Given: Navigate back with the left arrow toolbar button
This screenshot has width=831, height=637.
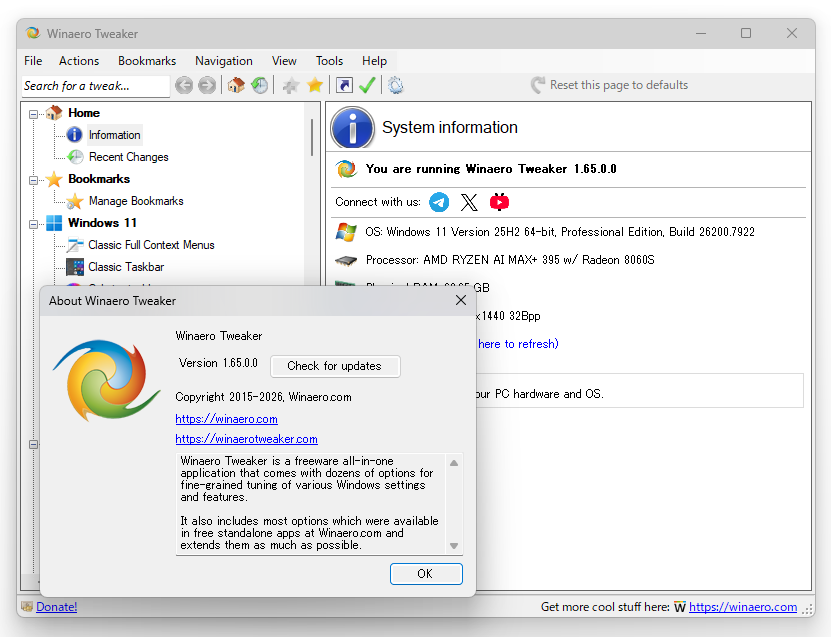Looking at the screenshot, I should 183,85.
